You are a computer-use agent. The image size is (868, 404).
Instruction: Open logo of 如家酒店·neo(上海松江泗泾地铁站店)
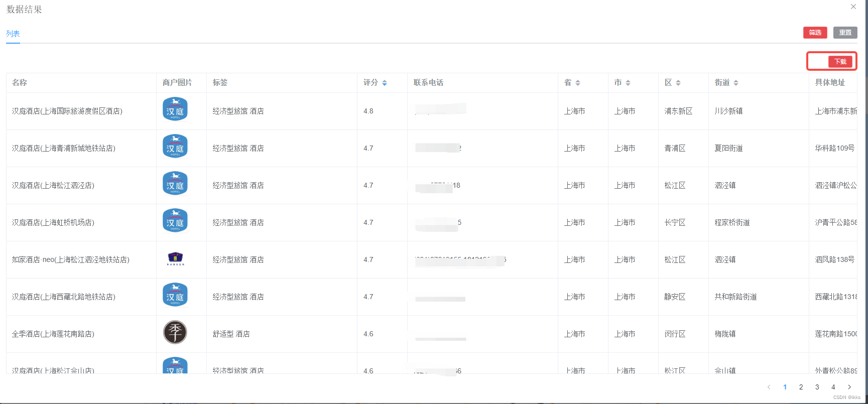pos(175,258)
